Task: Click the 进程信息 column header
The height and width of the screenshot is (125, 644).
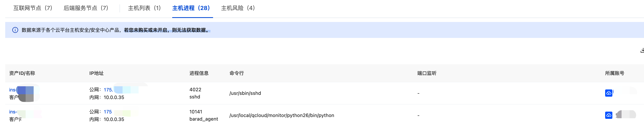Action: click(x=199, y=73)
